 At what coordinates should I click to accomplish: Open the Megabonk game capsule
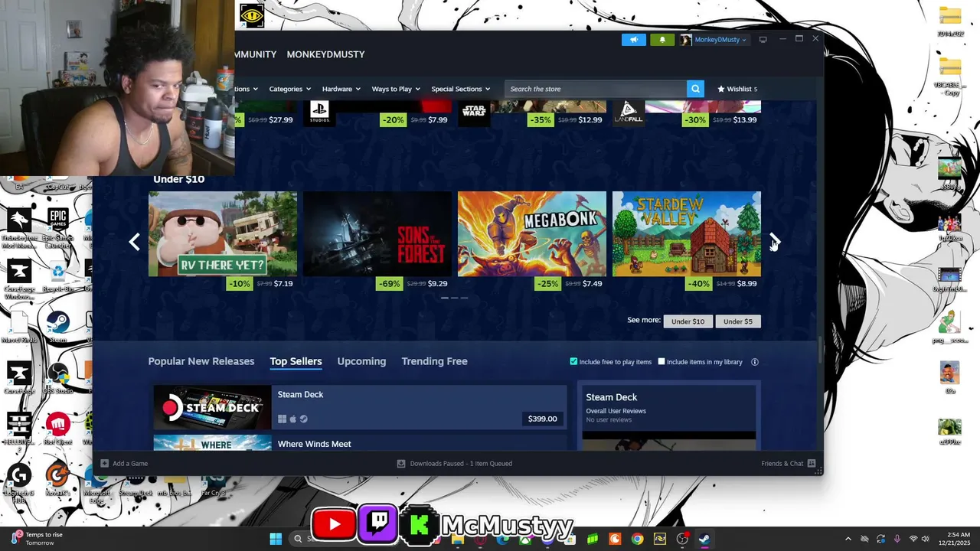(532, 233)
